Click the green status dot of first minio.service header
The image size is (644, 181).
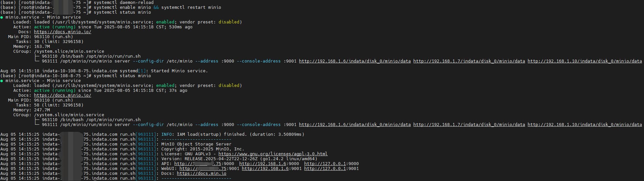point(2,17)
